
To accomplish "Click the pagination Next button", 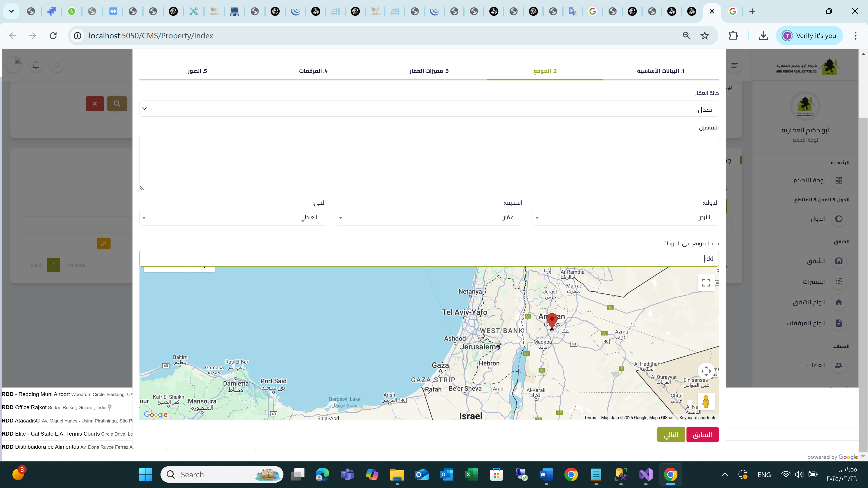I will [36, 265].
